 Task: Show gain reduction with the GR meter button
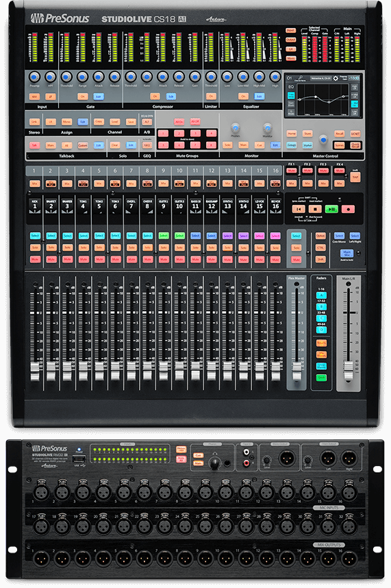(290, 49)
